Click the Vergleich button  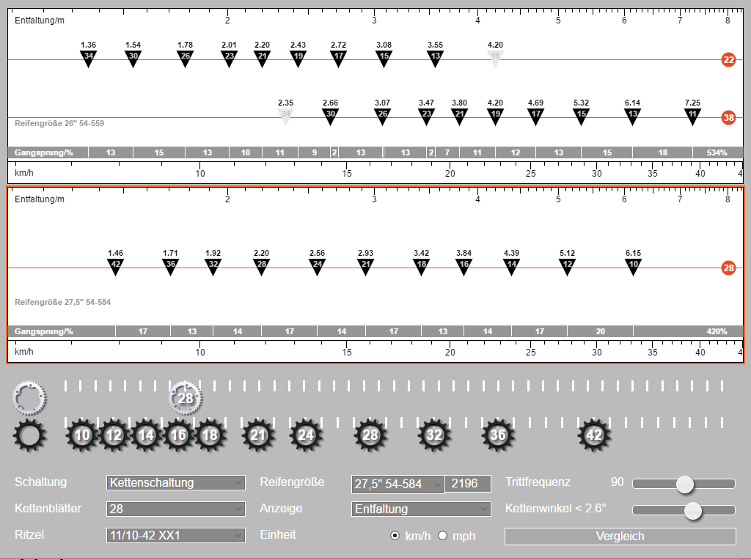[620, 536]
